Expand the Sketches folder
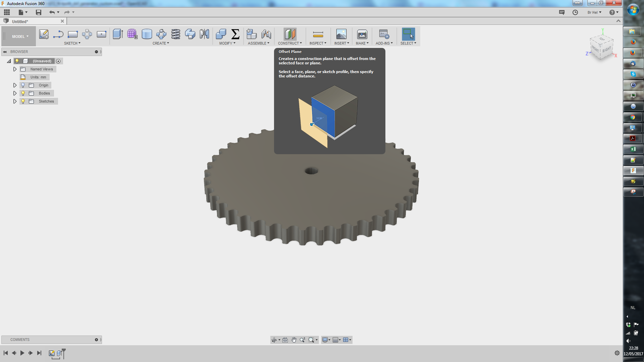The image size is (644, 362). 15,101
